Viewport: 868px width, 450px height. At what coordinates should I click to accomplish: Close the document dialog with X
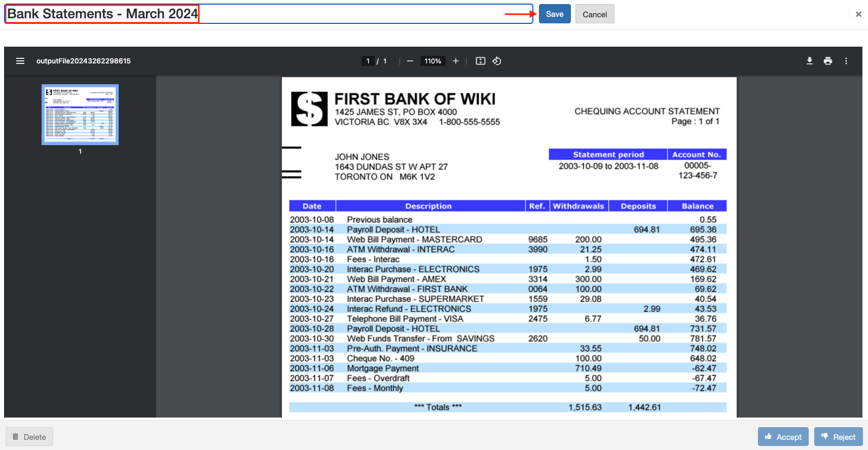(x=858, y=14)
